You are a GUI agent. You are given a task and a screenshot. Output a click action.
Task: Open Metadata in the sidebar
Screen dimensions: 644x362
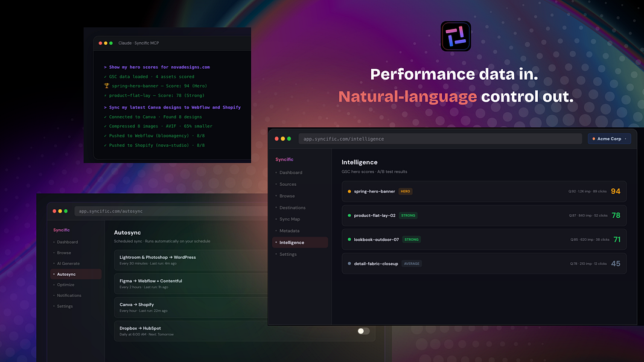coord(289,231)
